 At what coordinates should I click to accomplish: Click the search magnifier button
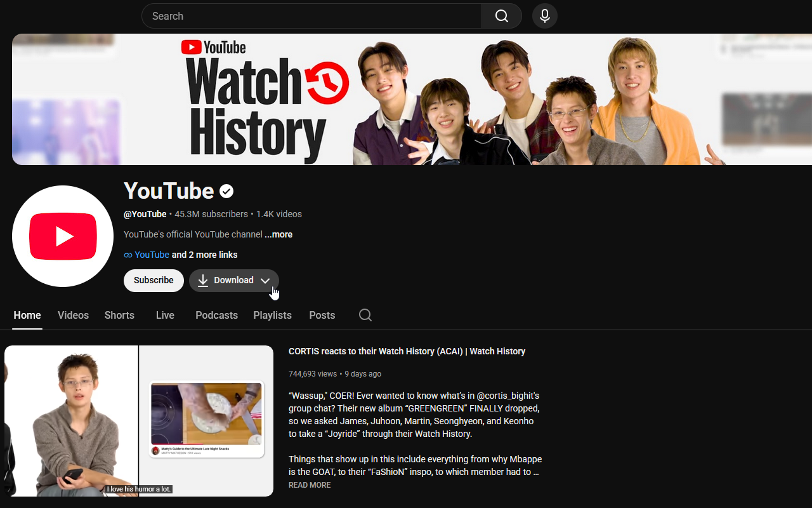click(501, 16)
